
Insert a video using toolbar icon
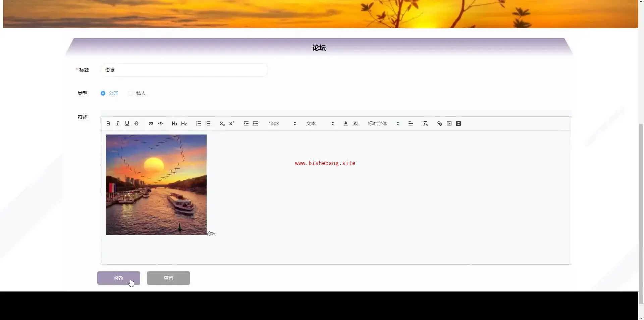point(459,123)
